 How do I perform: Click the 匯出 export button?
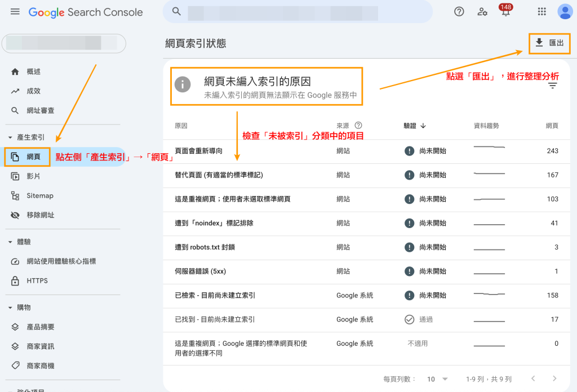[x=549, y=43]
